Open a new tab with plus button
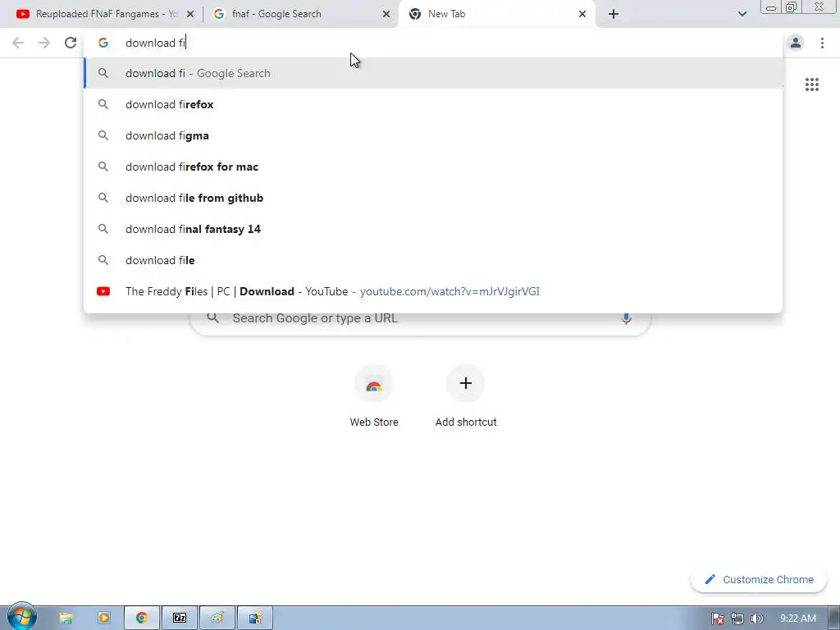The image size is (840, 630). pyautogui.click(x=614, y=14)
